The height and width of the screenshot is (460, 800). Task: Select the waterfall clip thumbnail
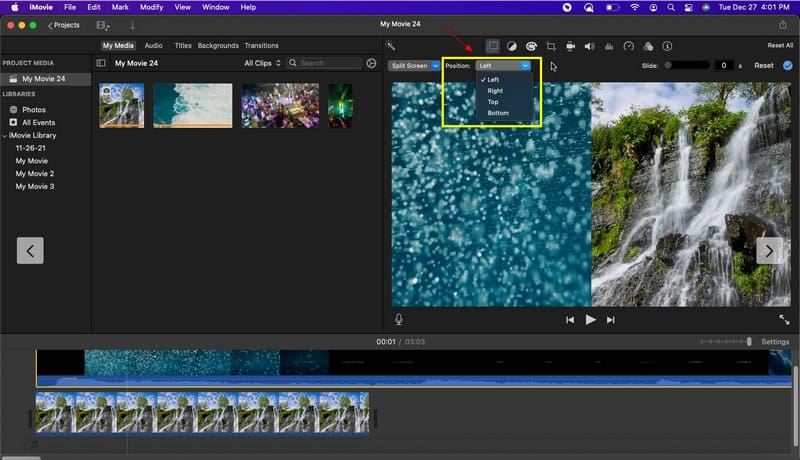122,106
